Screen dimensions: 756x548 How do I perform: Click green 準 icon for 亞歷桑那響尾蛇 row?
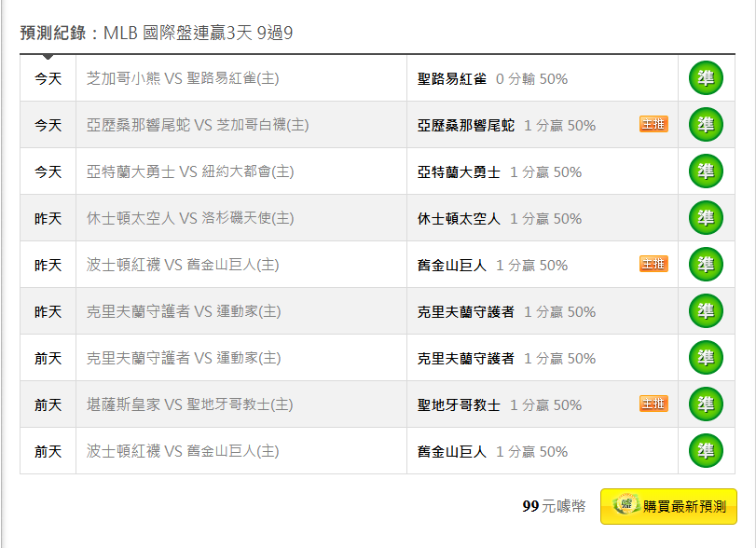click(706, 125)
